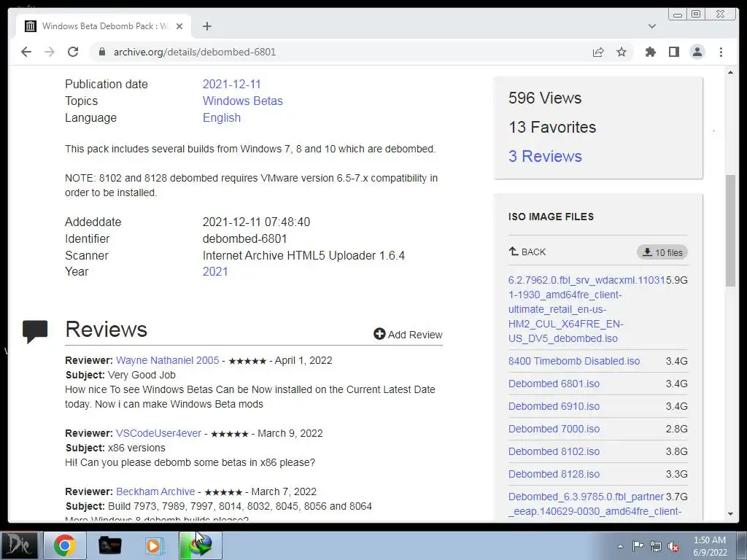
Task: Download Debombed 6910.iso
Action: [x=554, y=406]
